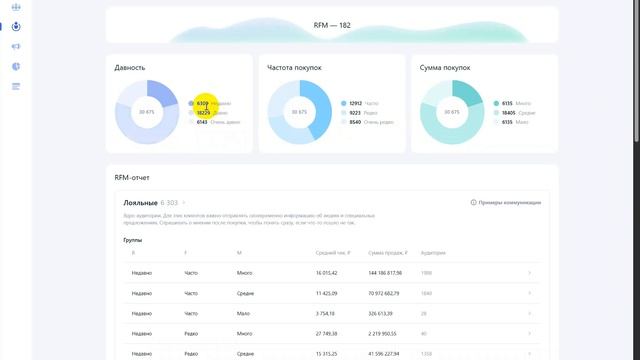
Task: Click the Давность card title
Action: click(130, 68)
